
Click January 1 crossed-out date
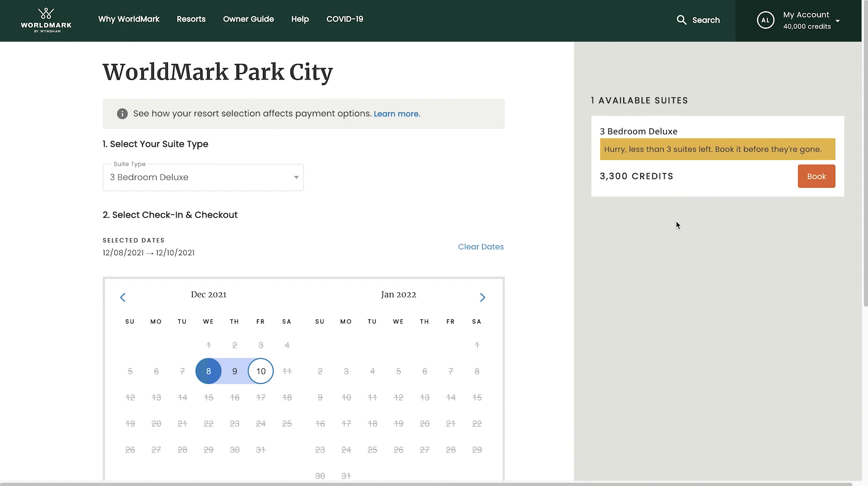pos(477,345)
